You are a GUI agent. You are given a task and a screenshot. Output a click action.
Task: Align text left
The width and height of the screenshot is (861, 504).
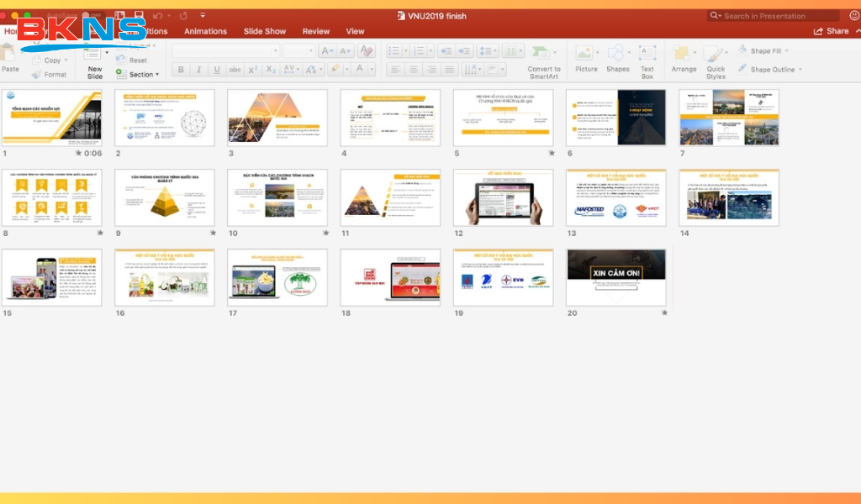coord(395,70)
